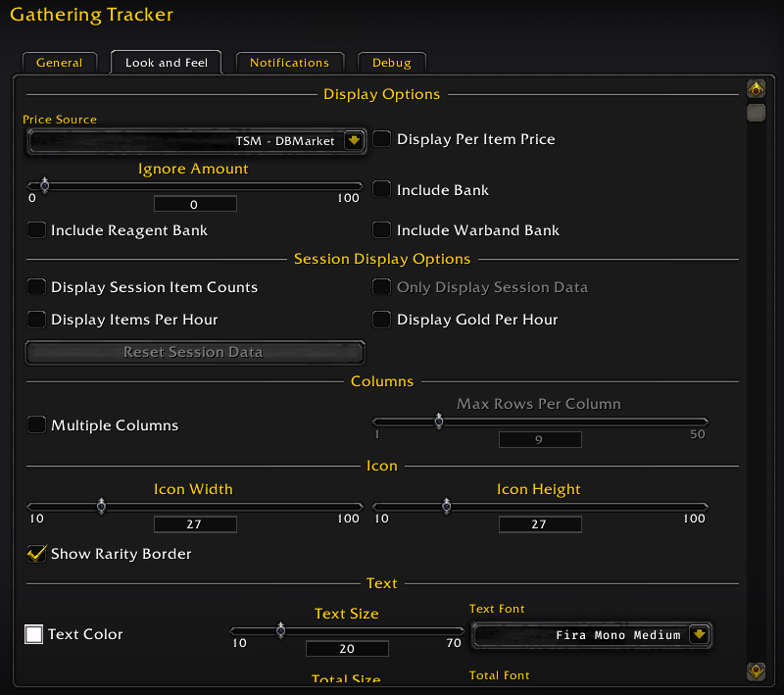Click the Text Size slider handle

point(280,630)
